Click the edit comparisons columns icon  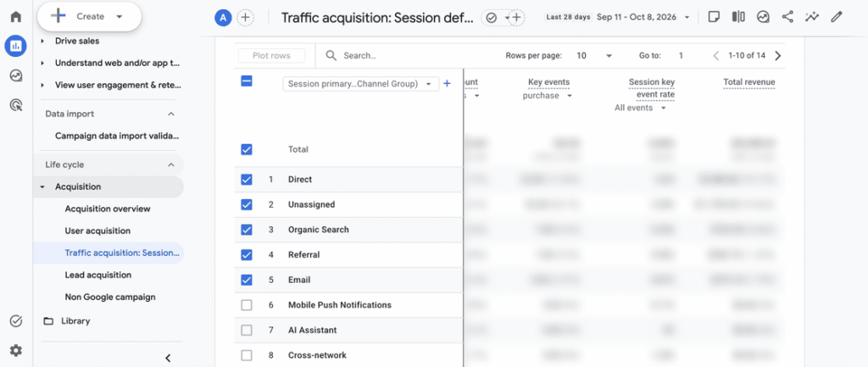click(x=738, y=17)
